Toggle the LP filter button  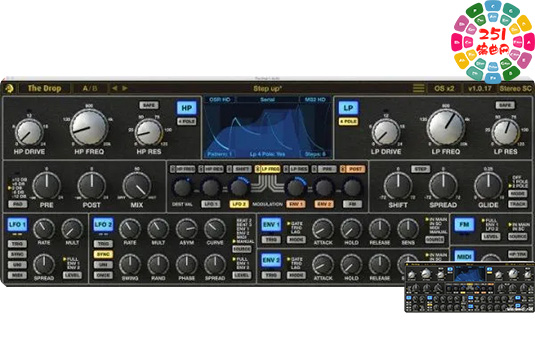(348, 108)
